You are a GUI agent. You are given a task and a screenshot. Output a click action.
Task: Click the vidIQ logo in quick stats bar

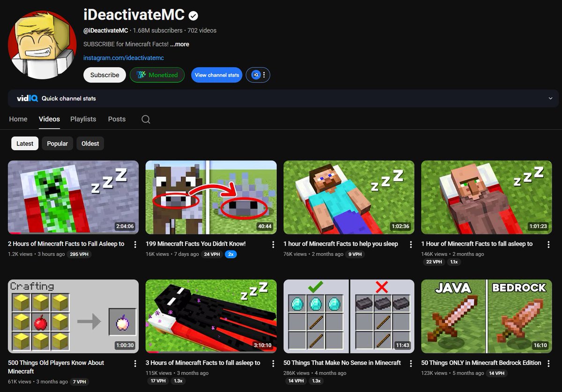click(x=27, y=98)
